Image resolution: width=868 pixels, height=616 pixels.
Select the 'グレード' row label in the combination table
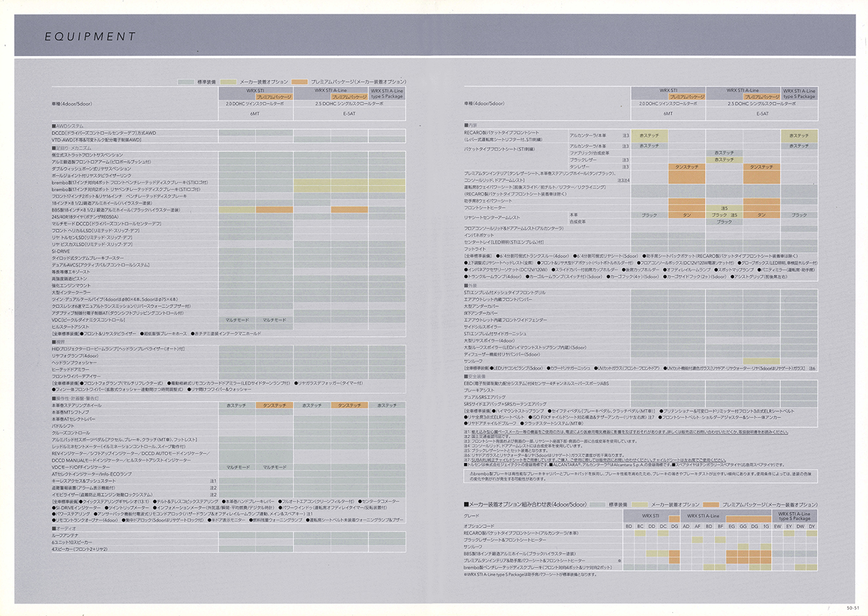[x=471, y=516]
